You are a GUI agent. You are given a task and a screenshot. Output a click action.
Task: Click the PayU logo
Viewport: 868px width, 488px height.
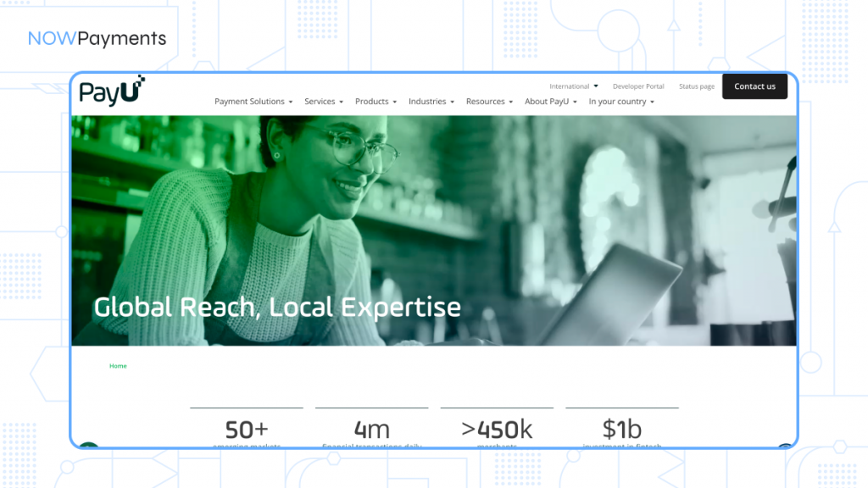pyautogui.click(x=112, y=90)
